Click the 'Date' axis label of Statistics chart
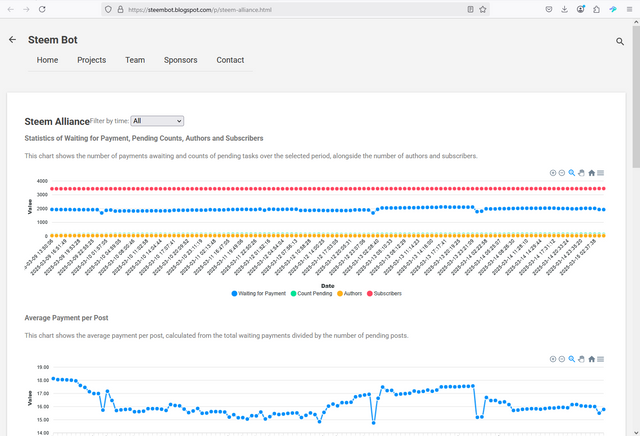 327,286
